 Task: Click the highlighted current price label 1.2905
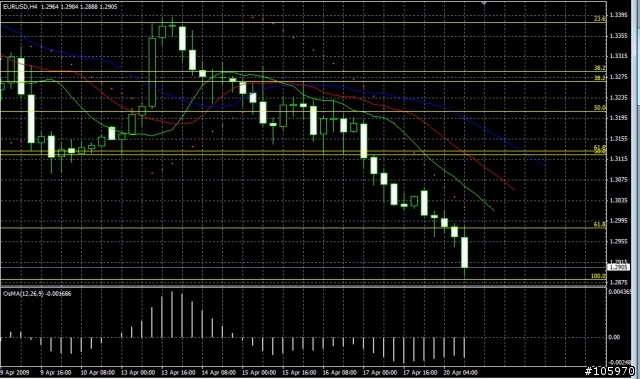(x=618, y=267)
